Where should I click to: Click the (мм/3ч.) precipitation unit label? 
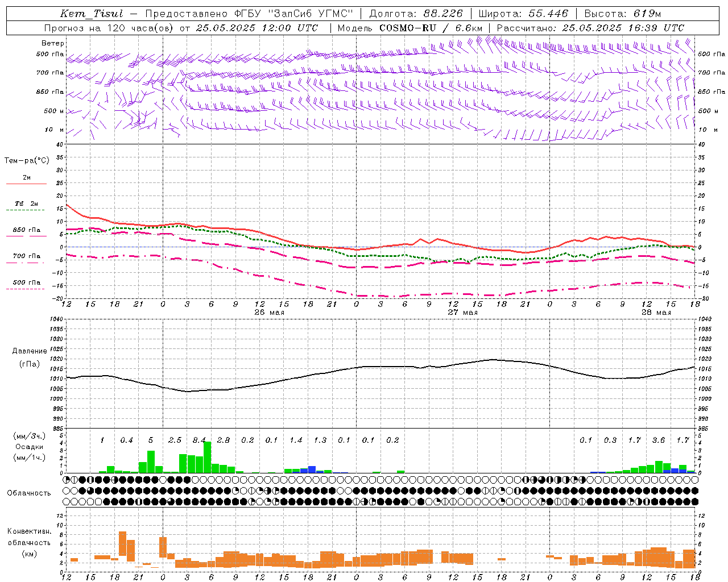click(30, 436)
